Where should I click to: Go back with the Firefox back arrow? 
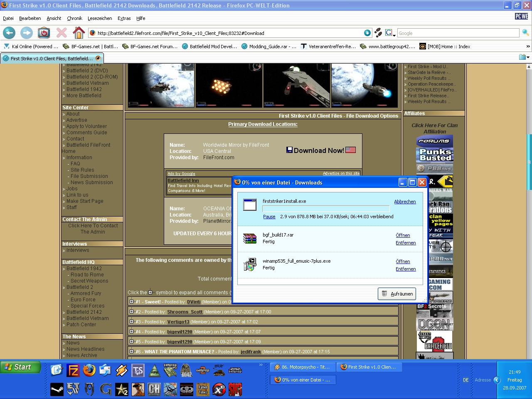pos(9,32)
